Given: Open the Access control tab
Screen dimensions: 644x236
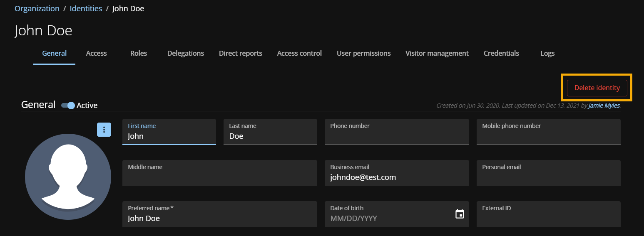Looking at the screenshot, I should pos(299,53).
